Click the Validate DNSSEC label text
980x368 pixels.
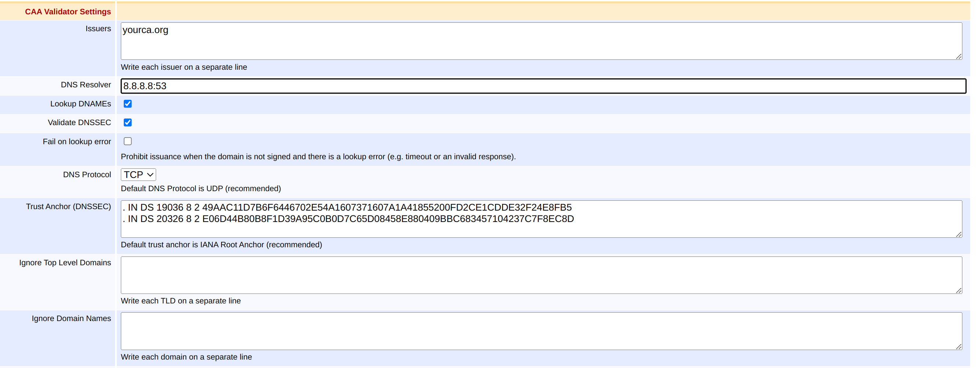click(79, 123)
